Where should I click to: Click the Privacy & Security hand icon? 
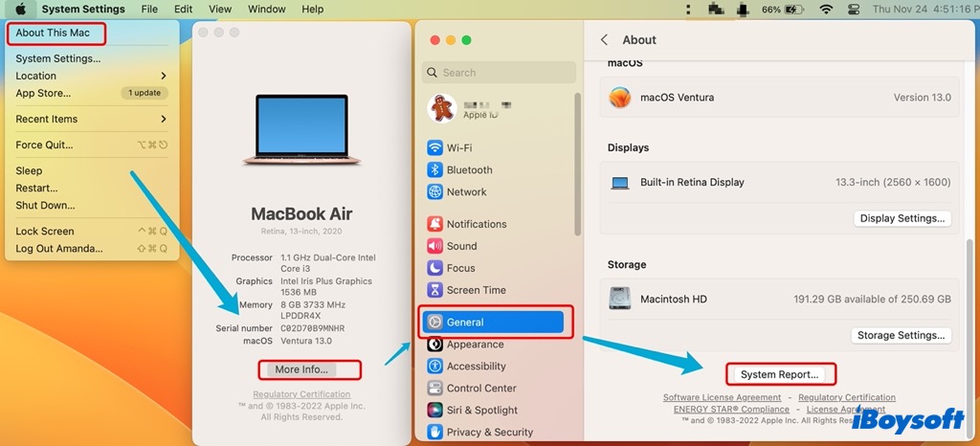coord(435,432)
